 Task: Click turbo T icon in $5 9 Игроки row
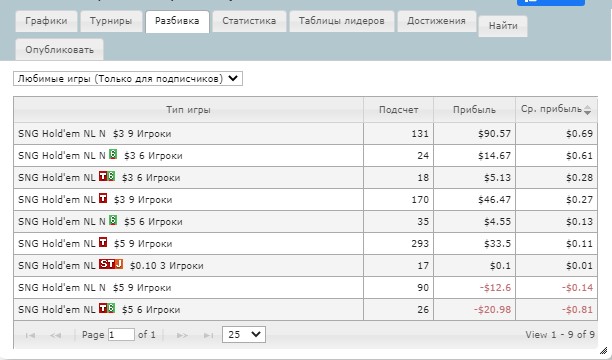point(103,242)
